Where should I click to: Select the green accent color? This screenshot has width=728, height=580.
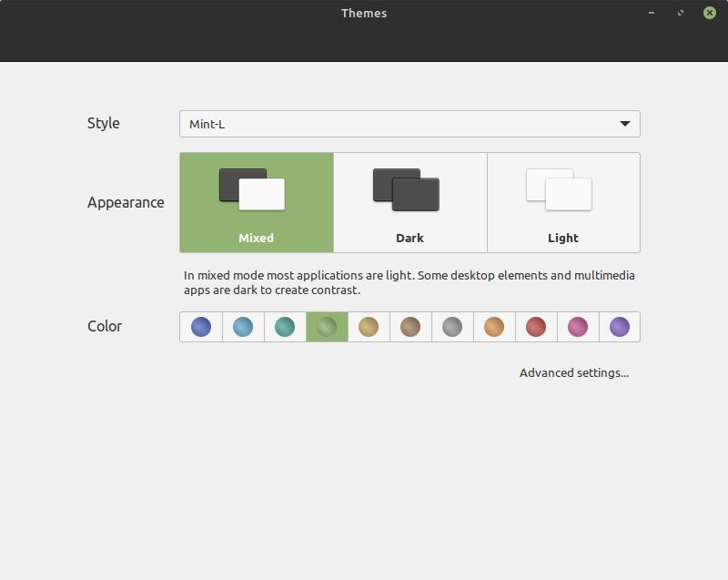pos(327,327)
